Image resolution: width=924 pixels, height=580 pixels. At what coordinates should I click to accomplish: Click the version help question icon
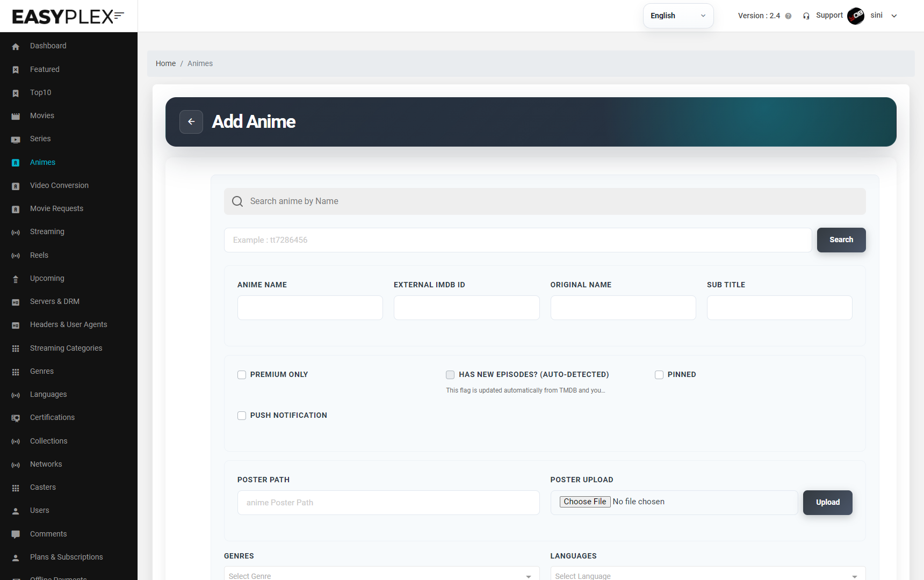coord(788,16)
